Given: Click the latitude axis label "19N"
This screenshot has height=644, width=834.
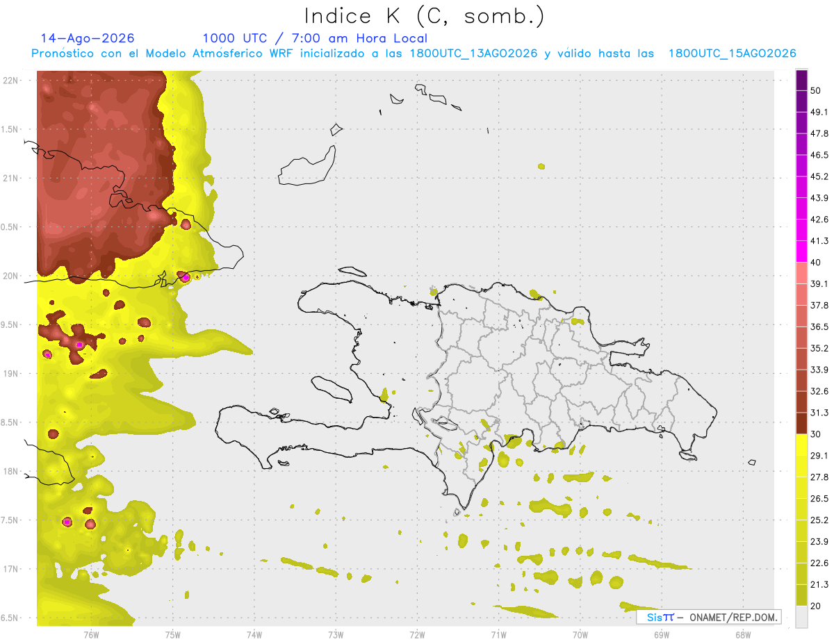Looking at the screenshot, I should [11, 373].
